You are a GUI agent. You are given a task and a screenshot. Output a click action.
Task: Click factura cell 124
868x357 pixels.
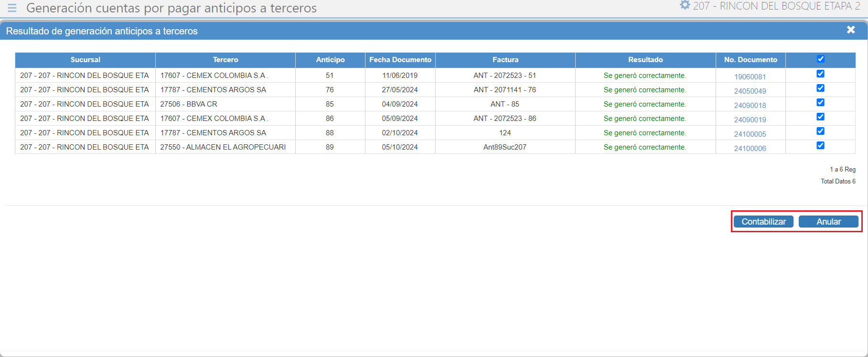point(505,133)
